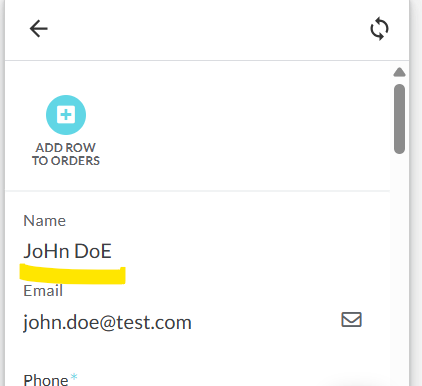Click the yellow highlight under the name
This screenshot has width=422, height=386.
(72, 274)
